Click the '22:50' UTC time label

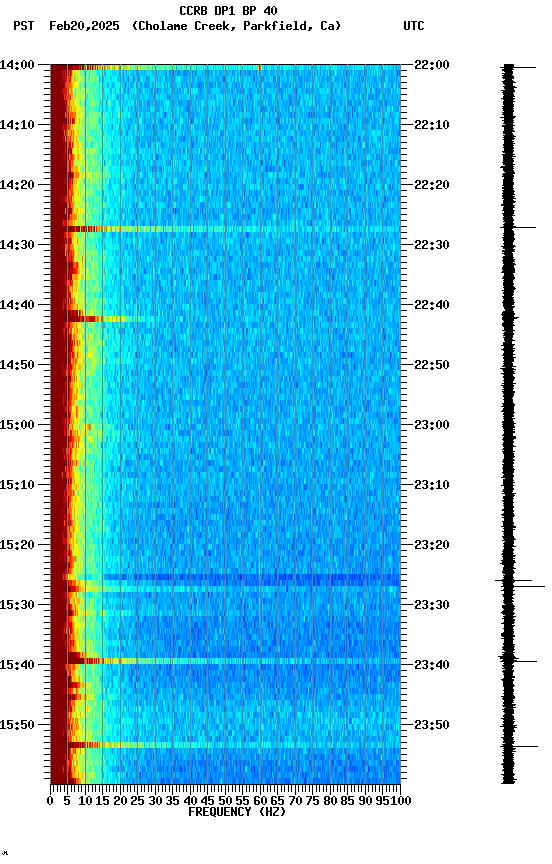(432, 365)
